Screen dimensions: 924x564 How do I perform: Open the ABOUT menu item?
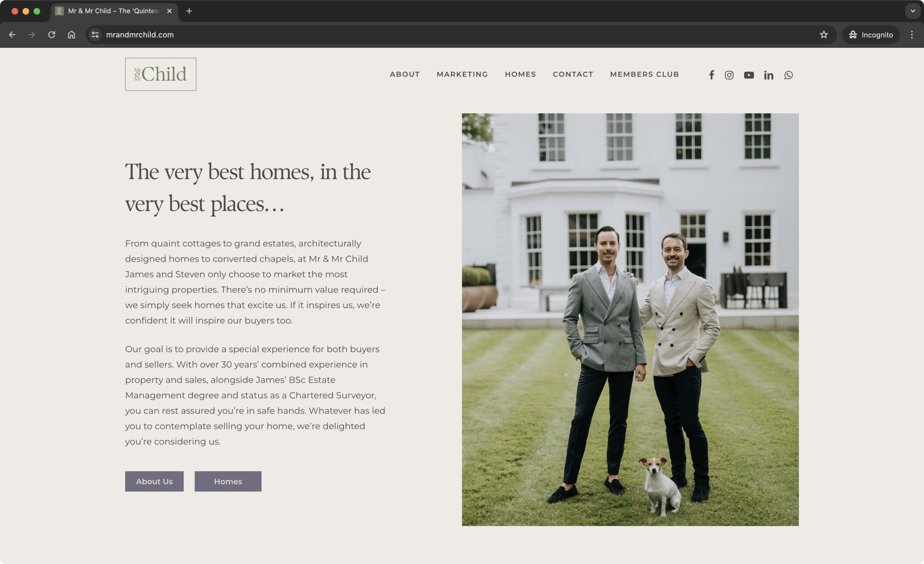click(x=405, y=74)
